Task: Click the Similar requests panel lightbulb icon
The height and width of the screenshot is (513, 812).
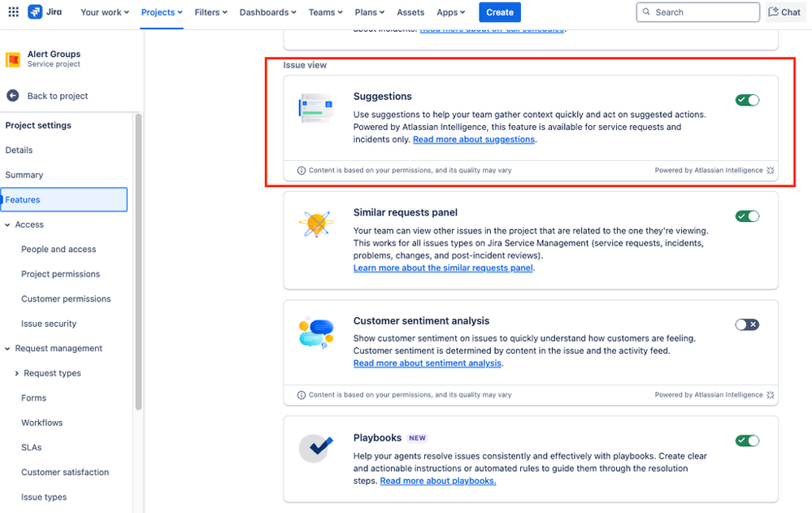Action: (x=316, y=224)
